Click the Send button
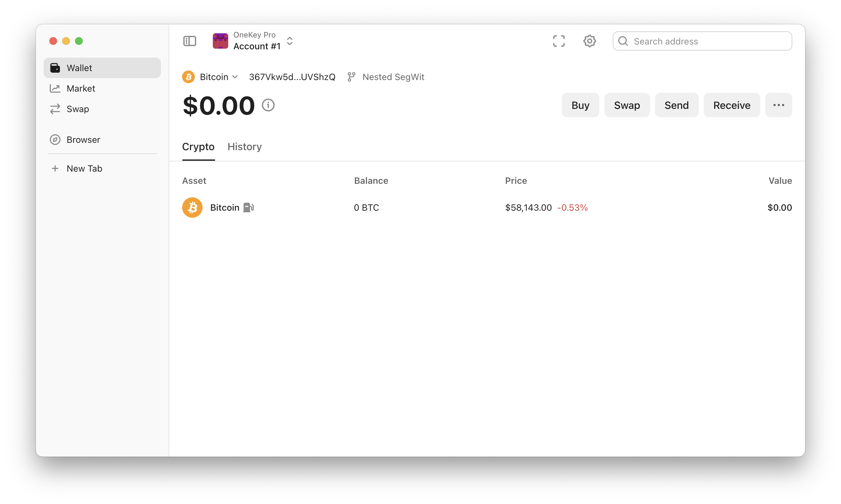The width and height of the screenshot is (841, 504). point(677,105)
